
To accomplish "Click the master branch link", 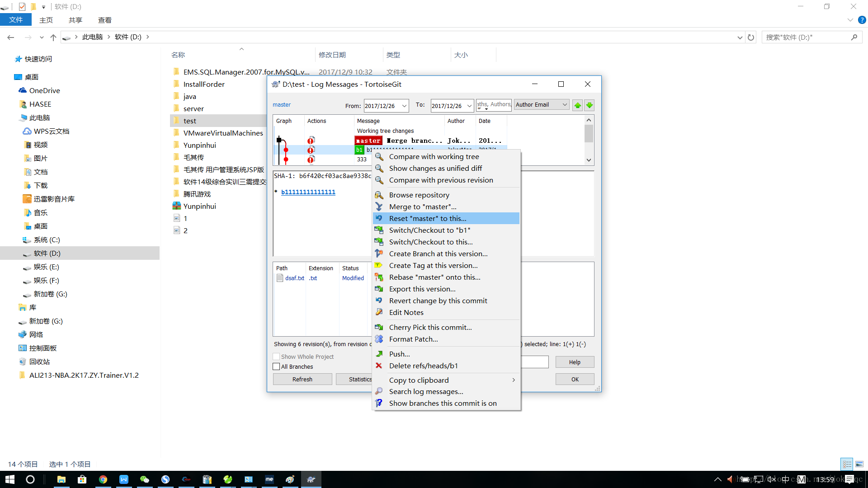I will point(282,104).
